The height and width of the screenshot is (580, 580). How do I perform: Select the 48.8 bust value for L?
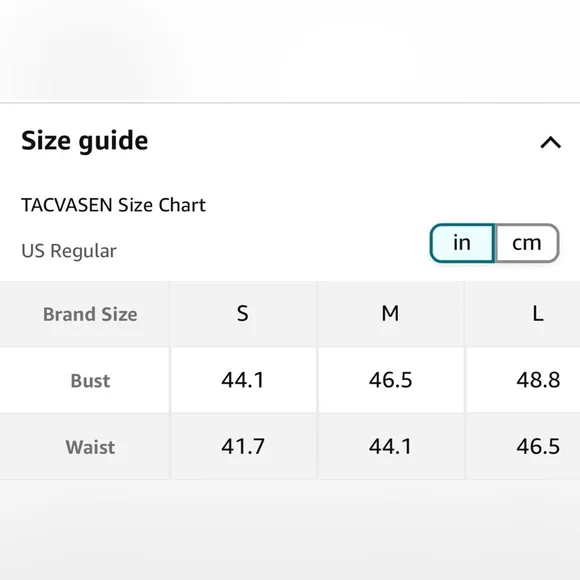[x=538, y=380]
